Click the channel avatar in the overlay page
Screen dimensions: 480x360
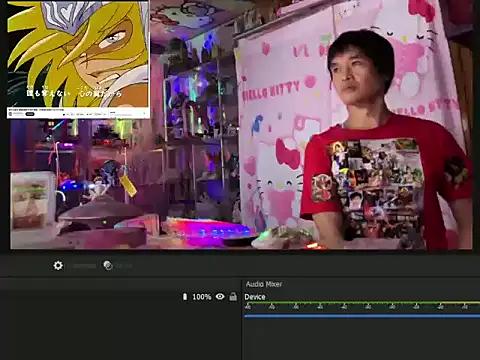[x=10, y=114]
